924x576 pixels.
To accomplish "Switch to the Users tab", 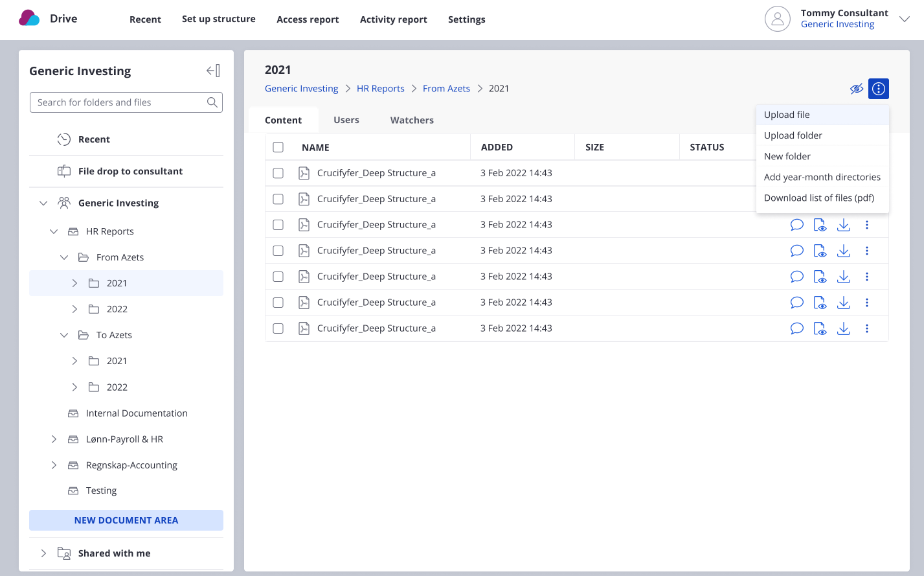I will pos(346,120).
